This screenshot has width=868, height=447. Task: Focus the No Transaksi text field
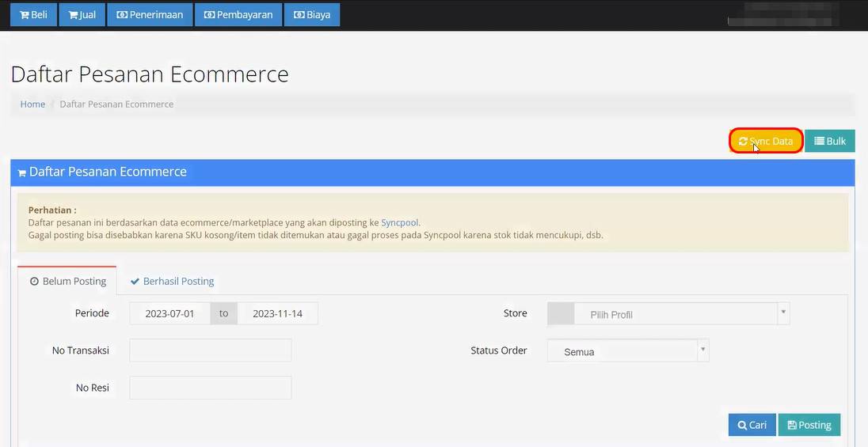tap(210, 350)
